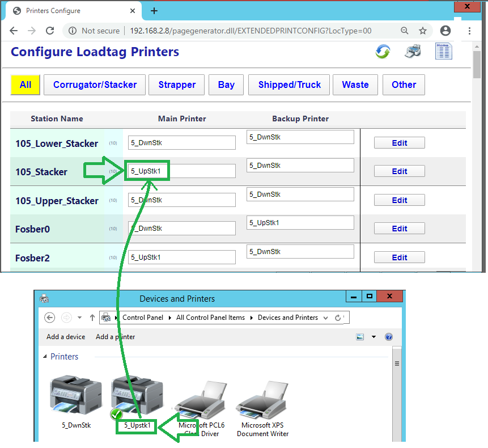Open the view options dropdown arrow
The height and width of the screenshot is (448, 488).
coord(374,337)
